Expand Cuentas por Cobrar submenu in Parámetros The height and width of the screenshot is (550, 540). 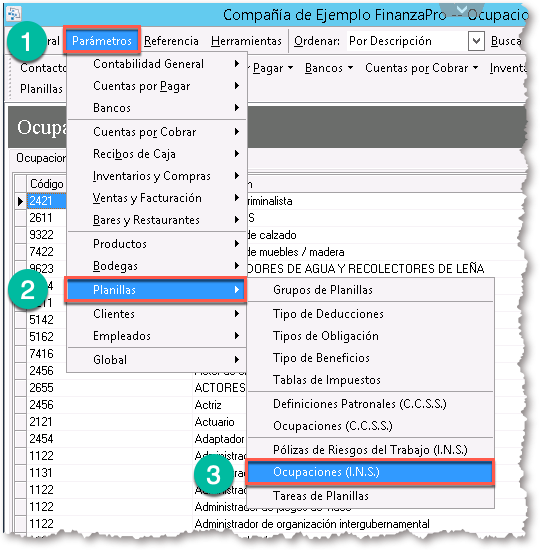tap(157, 132)
